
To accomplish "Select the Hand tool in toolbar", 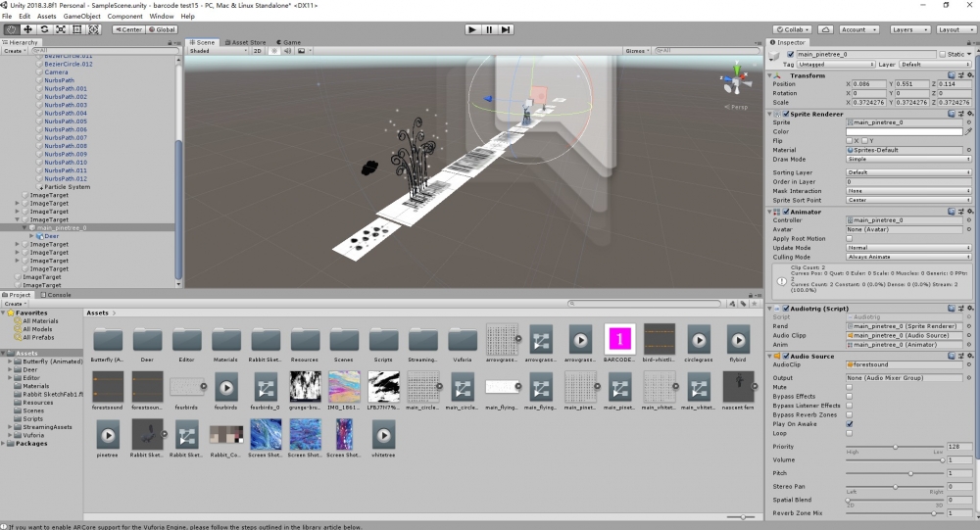I will [x=11, y=29].
